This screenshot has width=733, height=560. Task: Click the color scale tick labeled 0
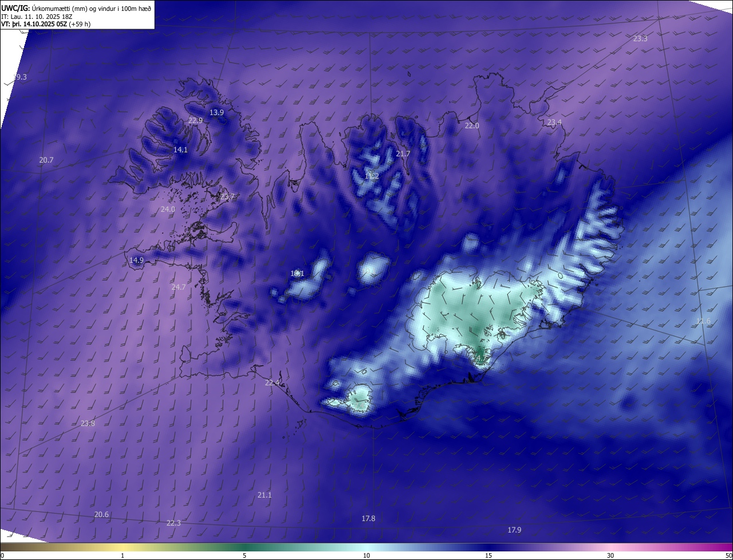(x=2, y=555)
